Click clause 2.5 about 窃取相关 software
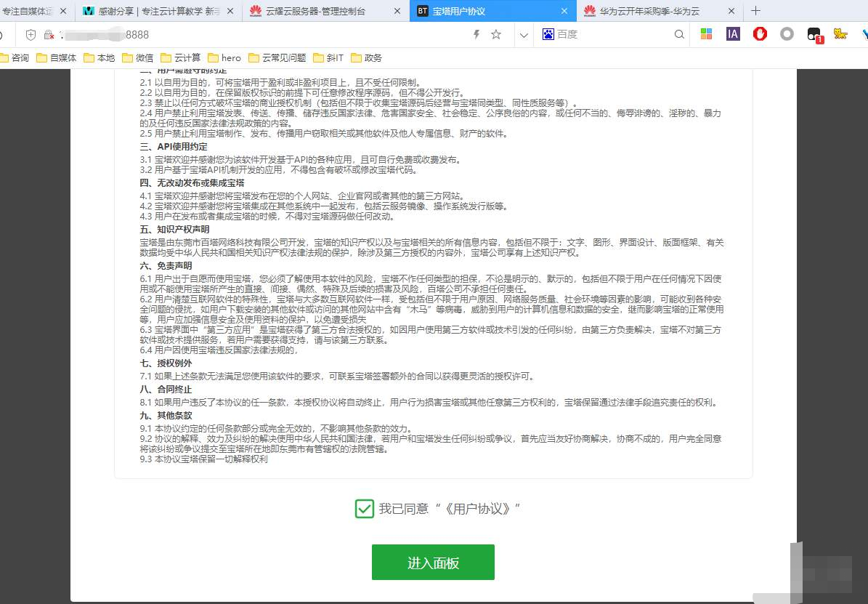Viewport: 868px width, 604px height. coord(324,133)
